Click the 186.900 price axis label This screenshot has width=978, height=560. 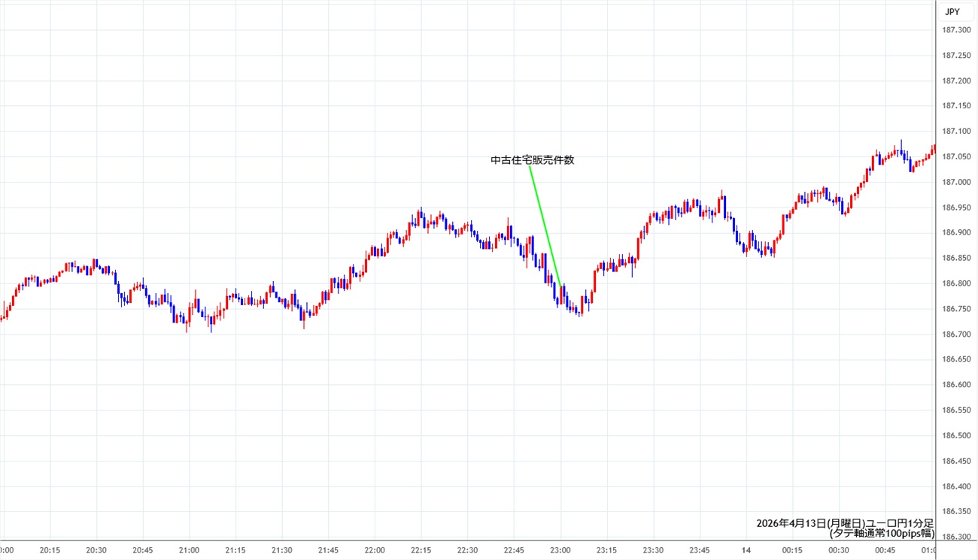click(x=955, y=233)
